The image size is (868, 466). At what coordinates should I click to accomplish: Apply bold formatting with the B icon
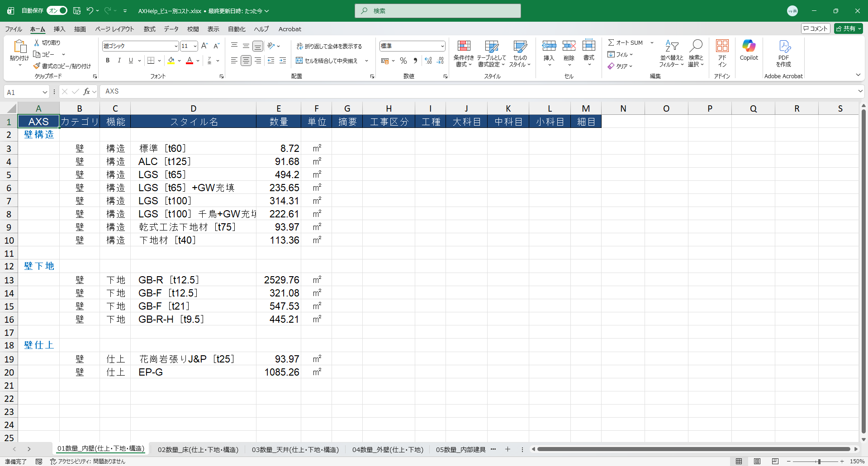pyautogui.click(x=108, y=61)
